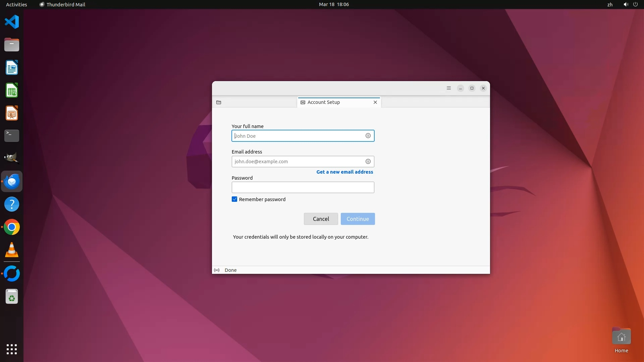
Task: Click the connection status icon in the status bar
Action: click(x=217, y=270)
